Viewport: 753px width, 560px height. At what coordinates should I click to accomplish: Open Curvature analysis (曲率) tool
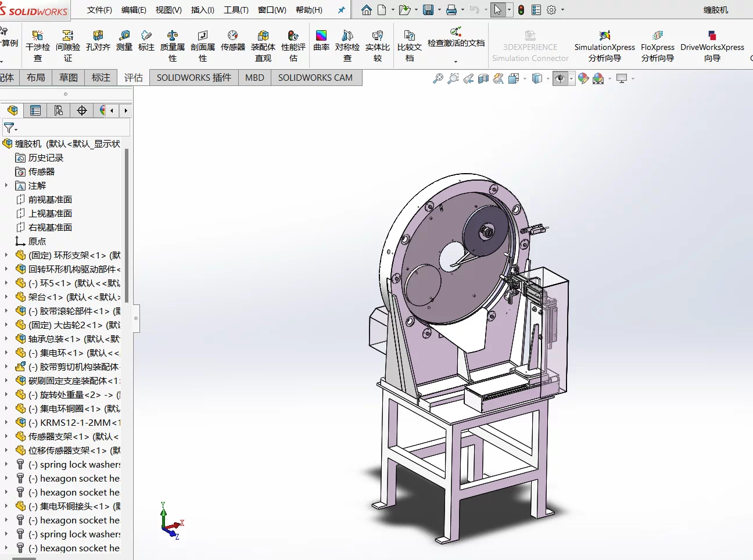[x=321, y=41]
